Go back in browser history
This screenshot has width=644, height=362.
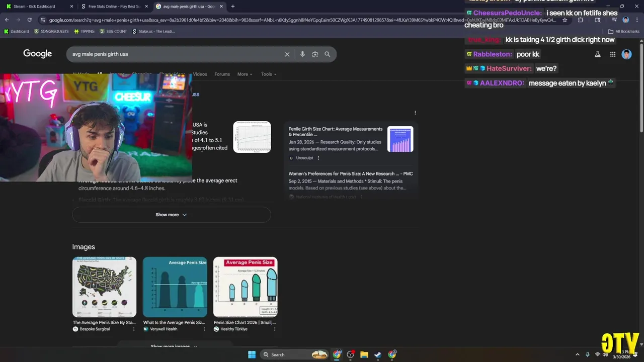pyautogui.click(x=7, y=20)
